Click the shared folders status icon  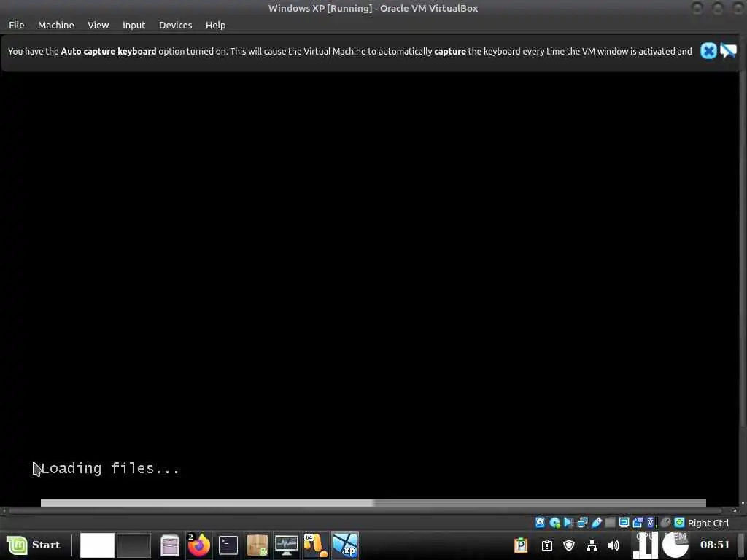pyautogui.click(x=611, y=523)
